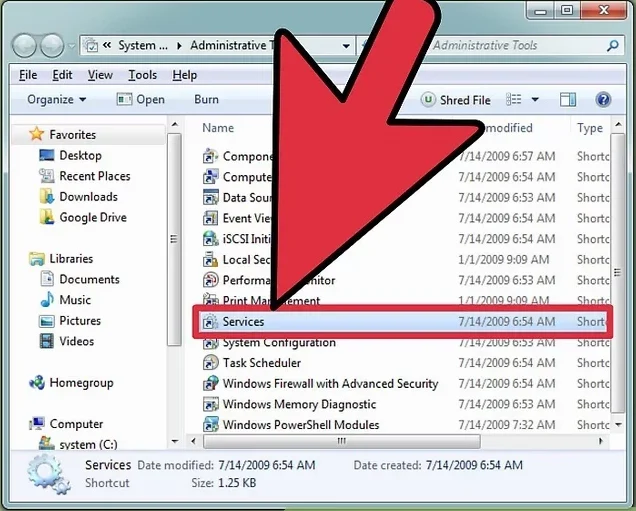Screen dimensions: 636x511
Task: Click the Type column header
Action: point(590,128)
